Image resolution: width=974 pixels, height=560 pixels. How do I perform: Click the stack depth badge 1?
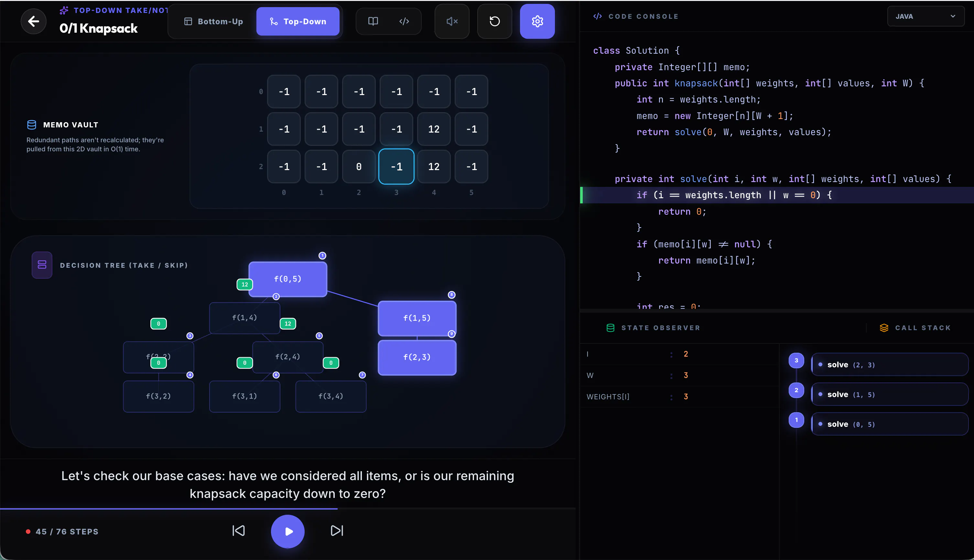coord(796,420)
